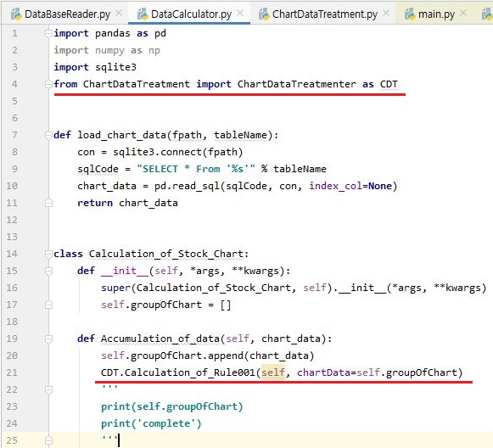The height and width of the screenshot is (448, 493).
Task: Click '__init__' method name on line 15
Action: coord(125,271)
